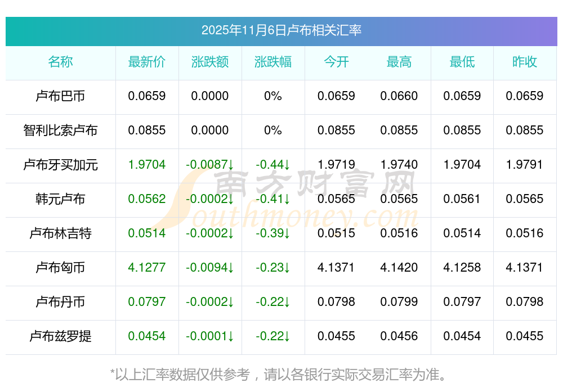Viewport: 563px width, 392px height.
Task: Open the 智利比索卢布 currency name
Action: pos(60,130)
